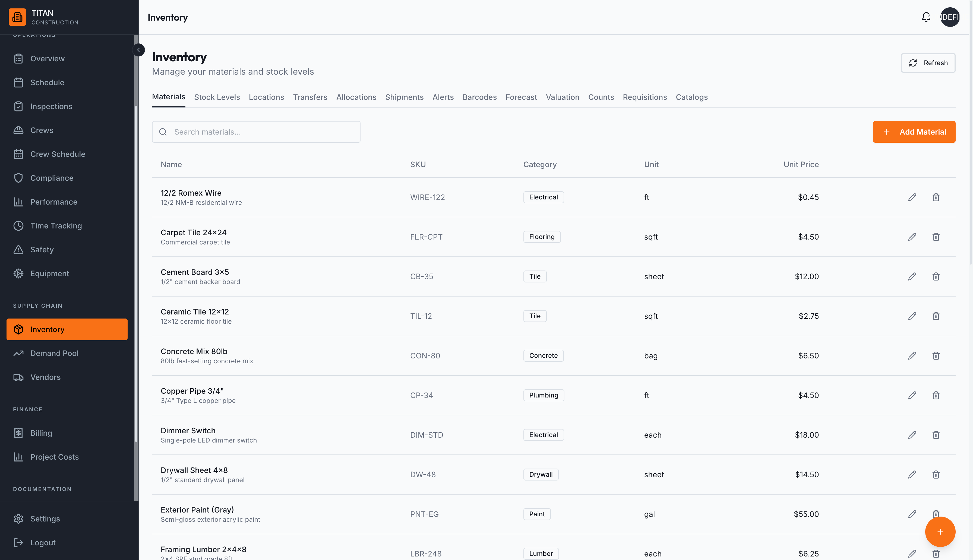Switch to the Barcodes tab

click(x=479, y=97)
